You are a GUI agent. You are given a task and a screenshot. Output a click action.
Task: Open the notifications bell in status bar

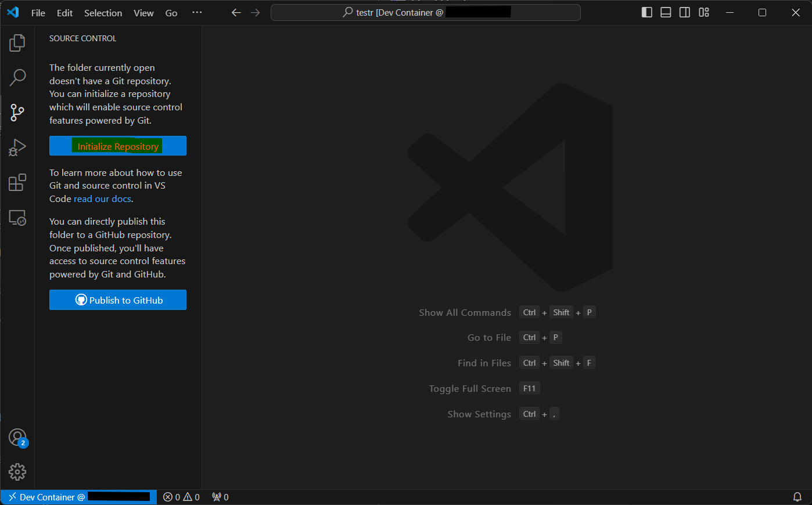point(797,497)
